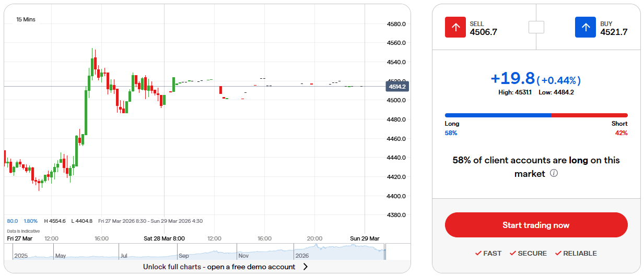Click the red SELL arrow icon
This screenshot has width=644, height=276.
click(x=455, y=27)
